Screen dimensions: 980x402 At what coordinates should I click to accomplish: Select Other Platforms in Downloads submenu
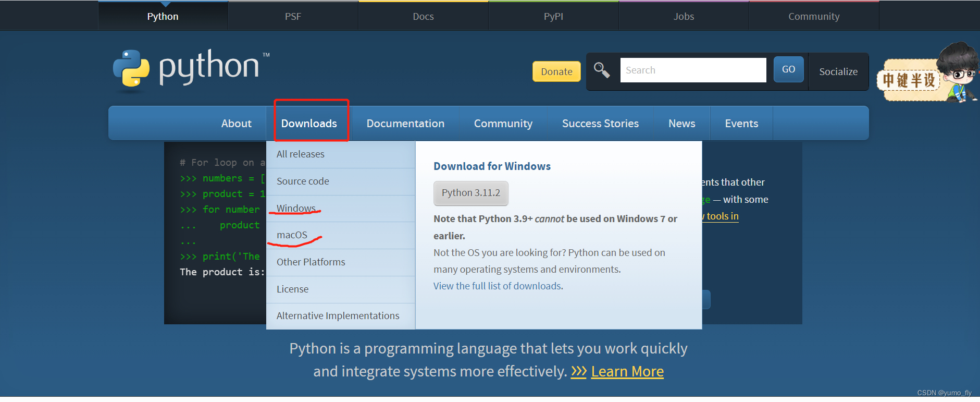click(x=341, y=262)
